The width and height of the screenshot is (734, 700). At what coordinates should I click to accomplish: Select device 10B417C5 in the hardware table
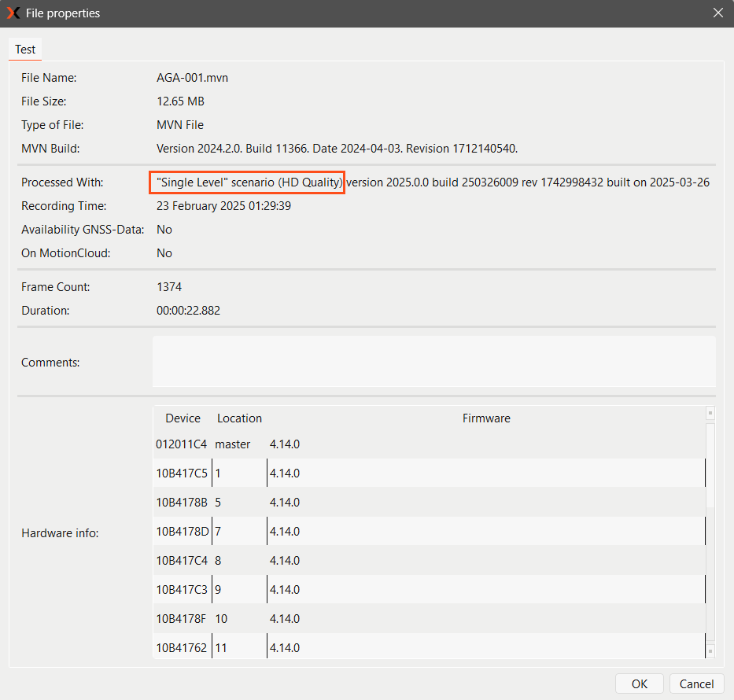click(182, 473)
